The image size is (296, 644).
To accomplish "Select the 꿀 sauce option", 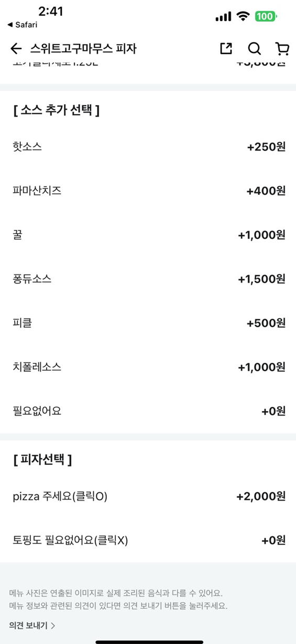I will (x=148, y=235).
